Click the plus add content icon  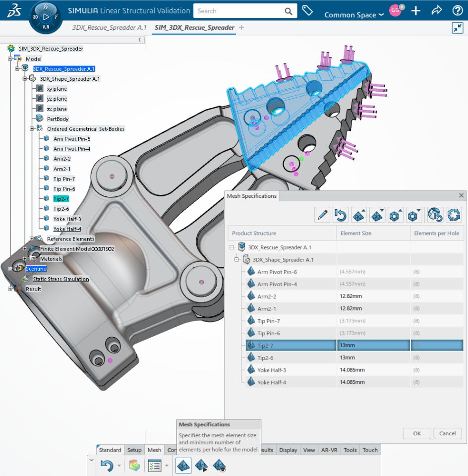[416, 10]
